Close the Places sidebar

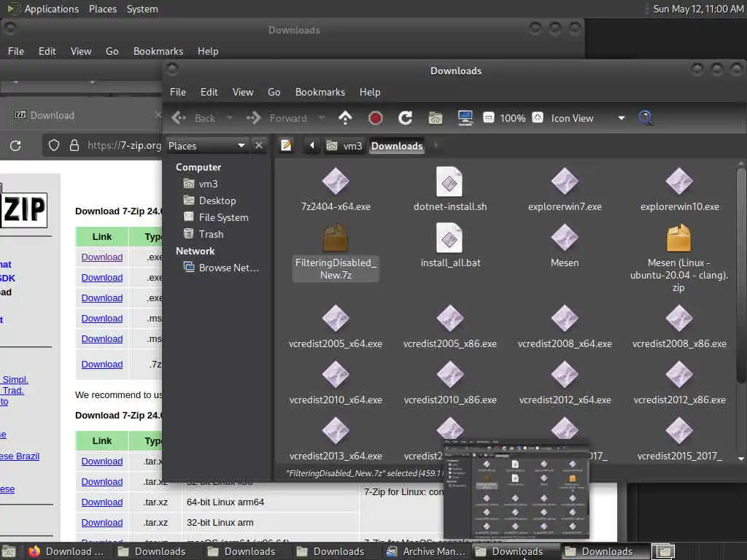pyautogui.click(x=259, y=146)
